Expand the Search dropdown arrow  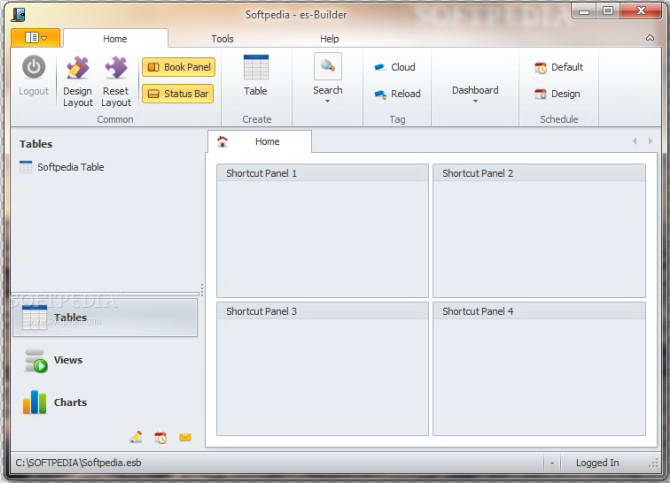(327, 101)
